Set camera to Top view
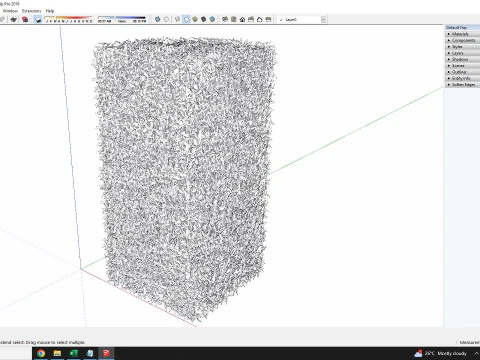The width and height of the screenshot is (480, 360). coord(234,19)
